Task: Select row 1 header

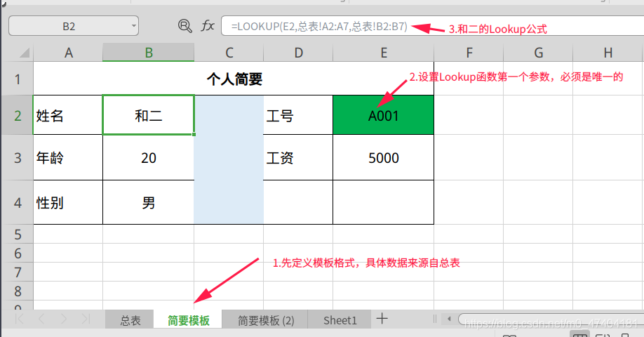Action: 18,79
